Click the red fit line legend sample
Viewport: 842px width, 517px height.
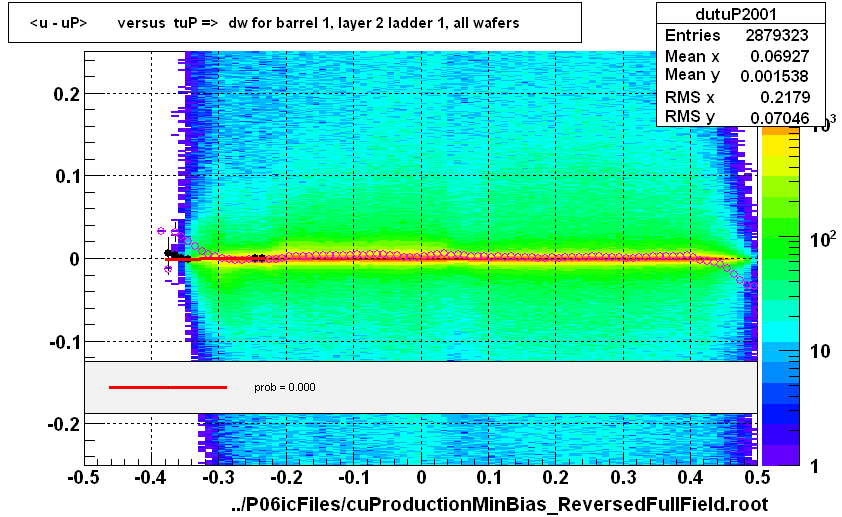[x=168, y=387]
